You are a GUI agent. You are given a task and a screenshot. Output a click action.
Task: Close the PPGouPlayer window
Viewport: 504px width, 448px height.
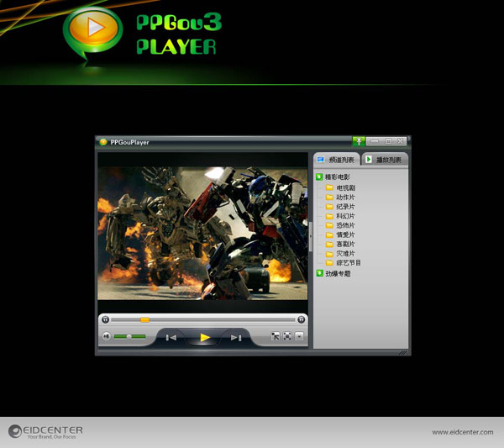(401, 141)
